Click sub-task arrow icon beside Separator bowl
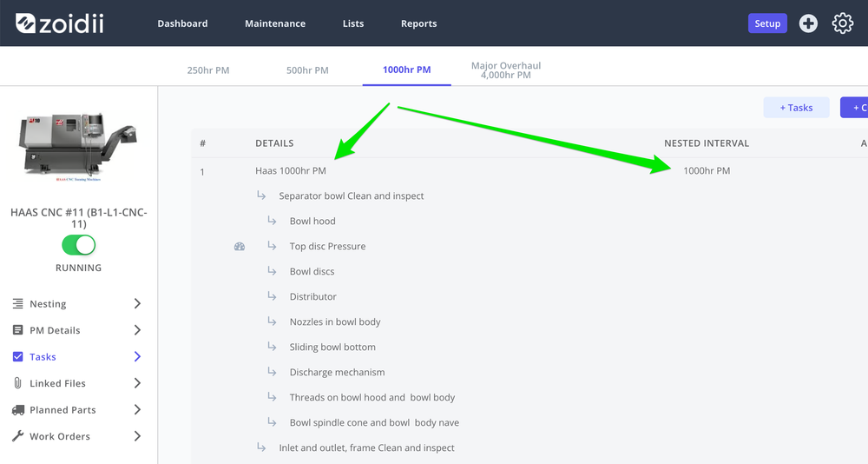Image resolution: width=868 pixels, height=464 pixels. click(x=261, y=196)
